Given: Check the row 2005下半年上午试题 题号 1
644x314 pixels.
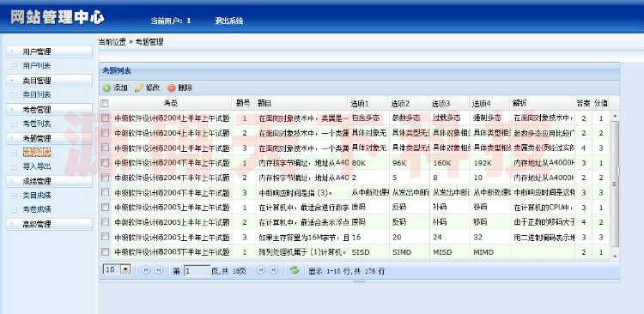Looking at the screenshot, I should [x=105, y=251].
